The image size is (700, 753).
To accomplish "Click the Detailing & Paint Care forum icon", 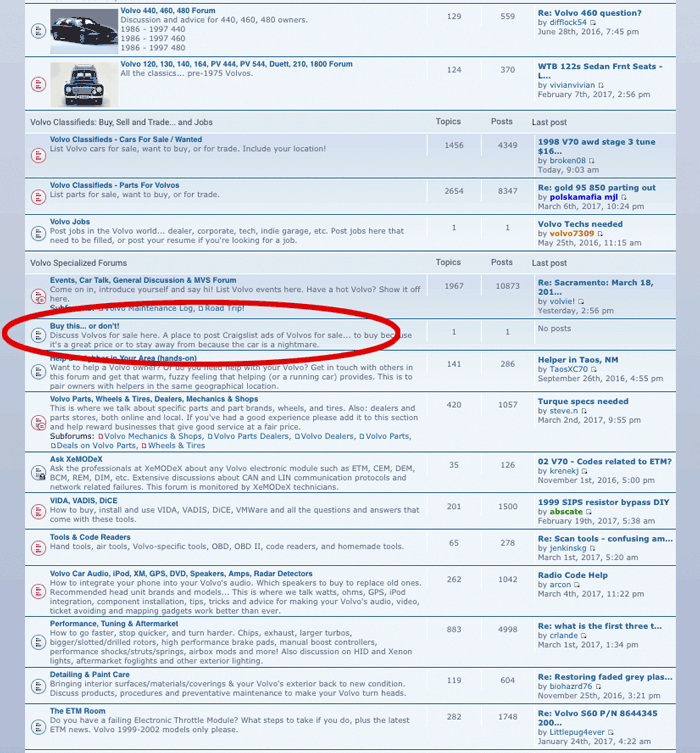I will [38, 686].
